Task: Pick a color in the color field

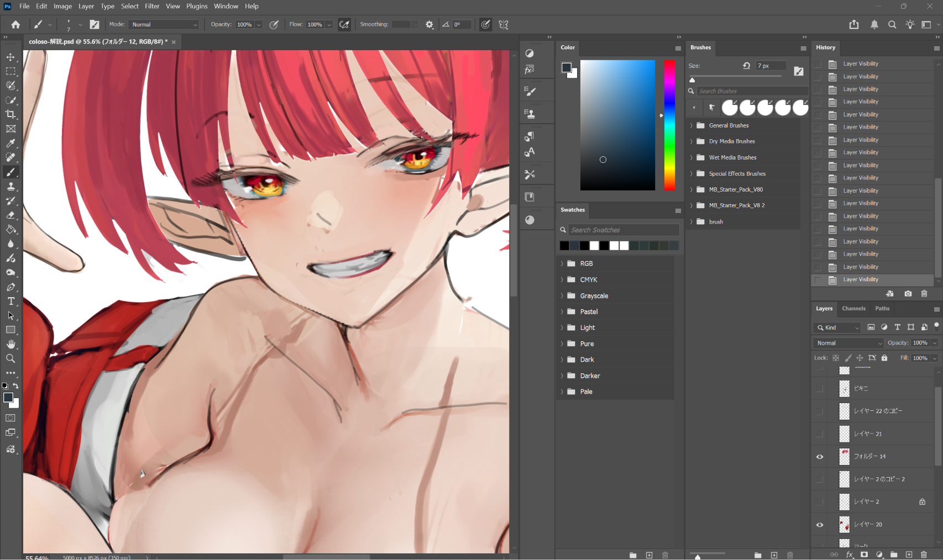Action: pos(617,125)
